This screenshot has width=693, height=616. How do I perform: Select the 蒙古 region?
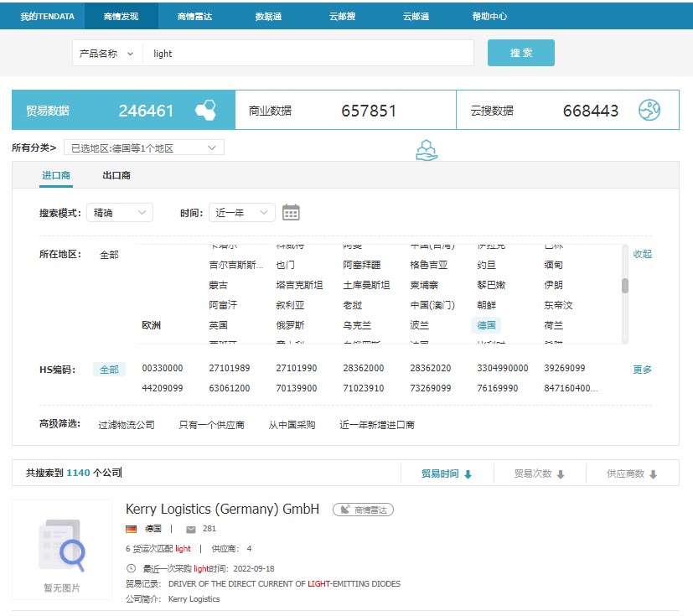tap(219, 285)
